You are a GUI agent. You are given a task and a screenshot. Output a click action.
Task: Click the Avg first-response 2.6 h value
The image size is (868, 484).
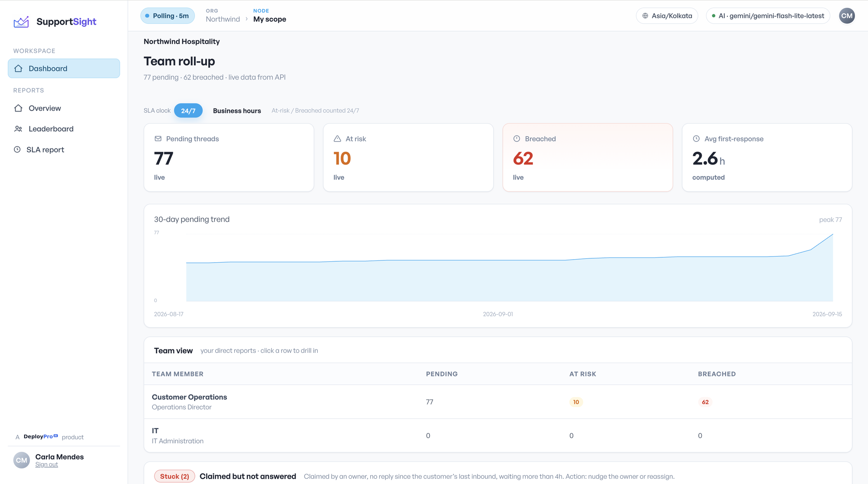[708, 159]
